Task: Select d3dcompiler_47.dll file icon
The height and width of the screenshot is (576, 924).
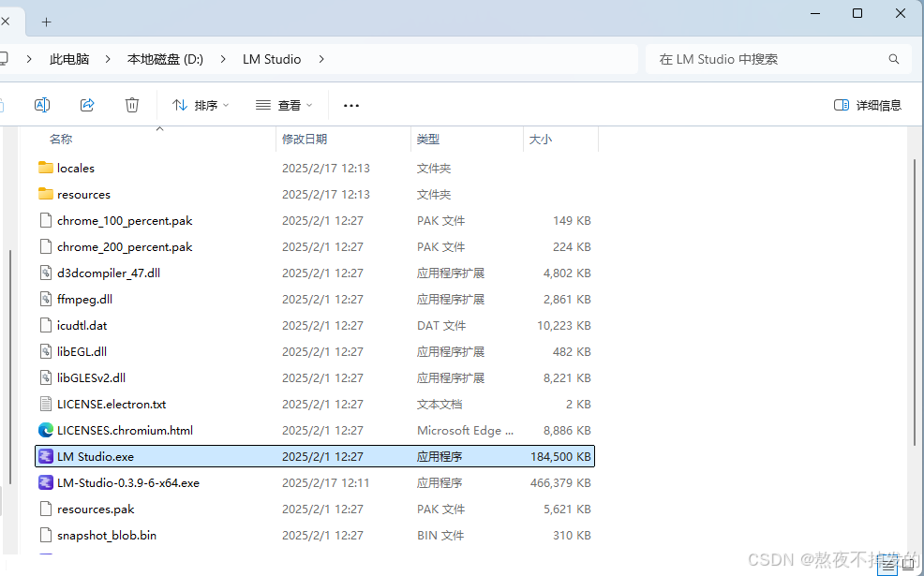Action: tap(45, 273)
